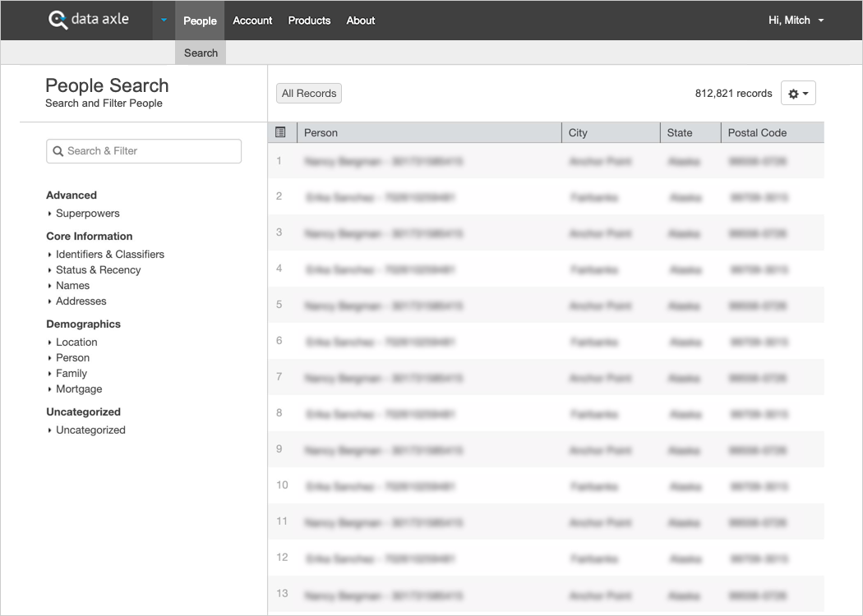Open the blue caret app switcher dropdown
The width and height of the screenshot is (863, 616).
pos(164,21)
